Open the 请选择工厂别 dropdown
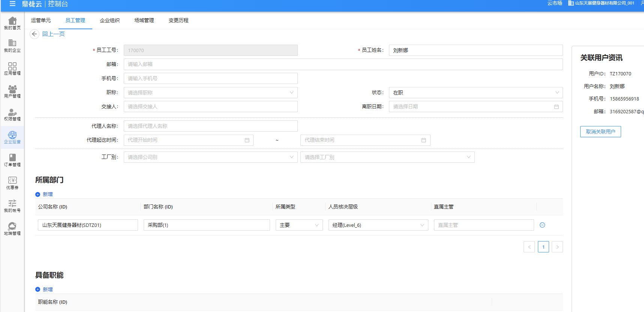 pos(387,157)
